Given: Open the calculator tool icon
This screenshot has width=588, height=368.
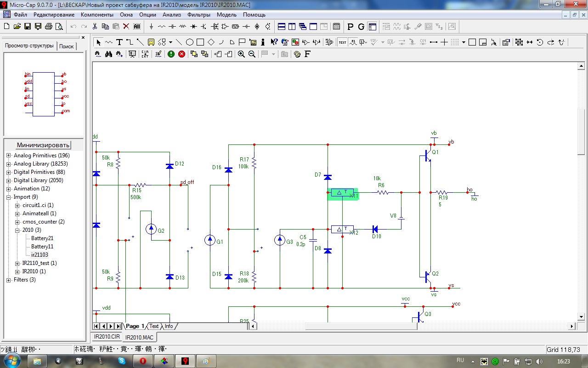Looking at the screenshot, I should (x=336, y=27).
